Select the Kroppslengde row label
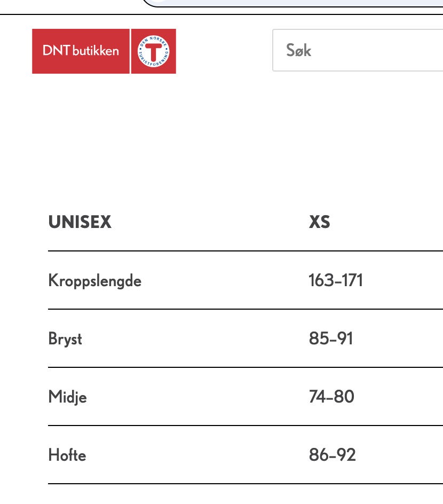Screen dimensions: 443x504 coord(95,280)
